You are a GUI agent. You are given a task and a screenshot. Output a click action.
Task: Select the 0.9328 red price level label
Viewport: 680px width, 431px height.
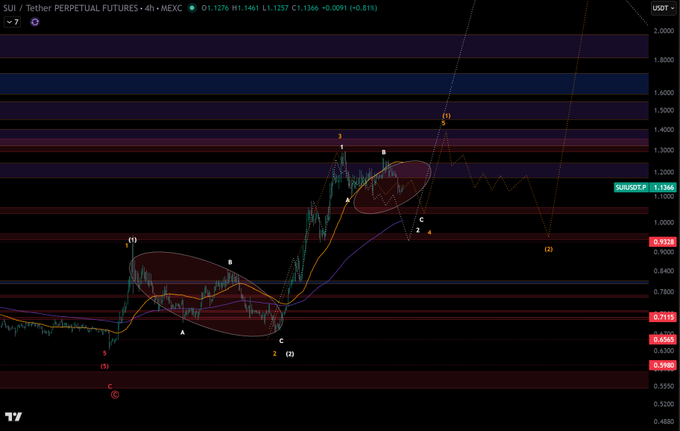[663, 242]
